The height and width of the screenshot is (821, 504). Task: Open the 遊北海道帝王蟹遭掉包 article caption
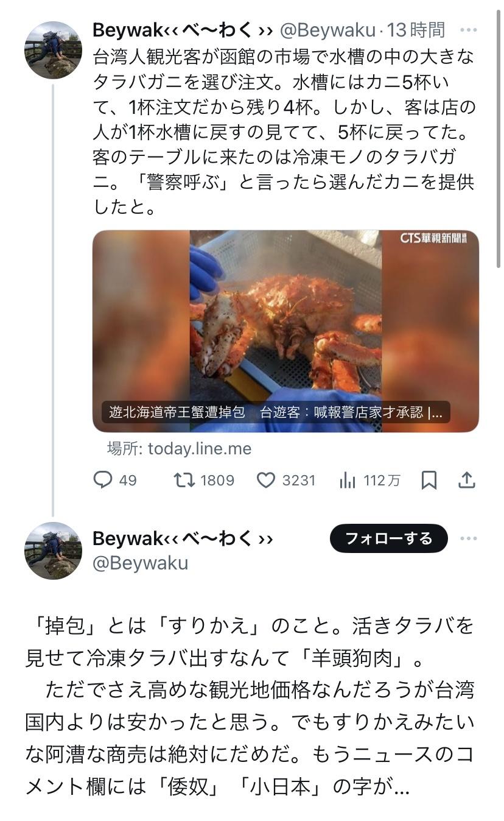pyautogui.click(x=276, y=412)
